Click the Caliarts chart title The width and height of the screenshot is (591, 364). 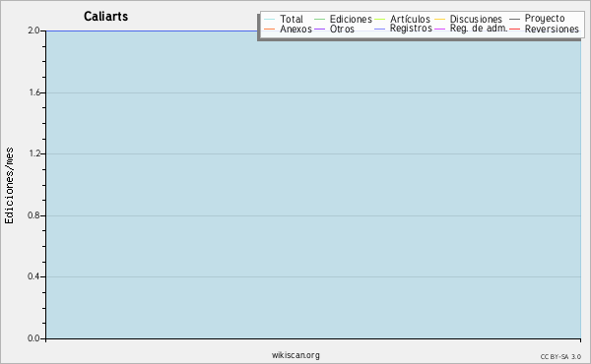(x=106, y=16)
